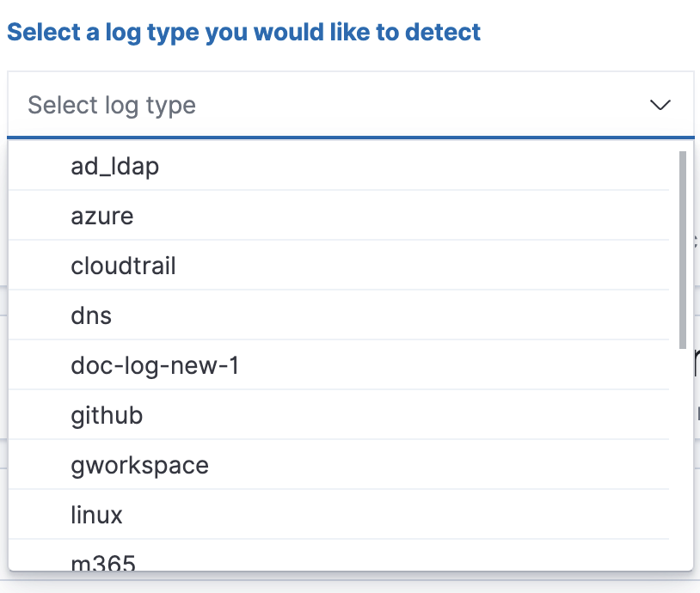Image resolution: width=700 pixels, height=593 pixels.
Task: Select ad_ldap from the log type list
Action: (114, 166)
